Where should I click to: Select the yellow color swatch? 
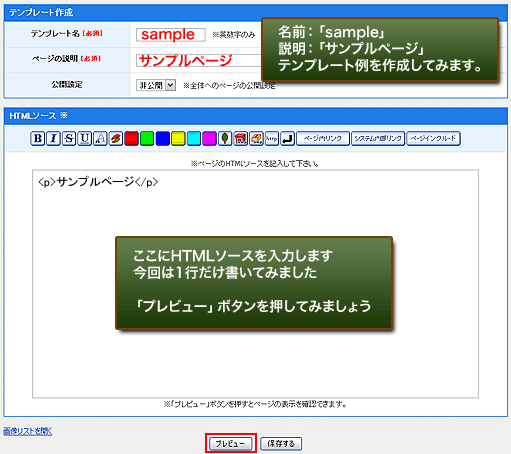tap(178, 138)
